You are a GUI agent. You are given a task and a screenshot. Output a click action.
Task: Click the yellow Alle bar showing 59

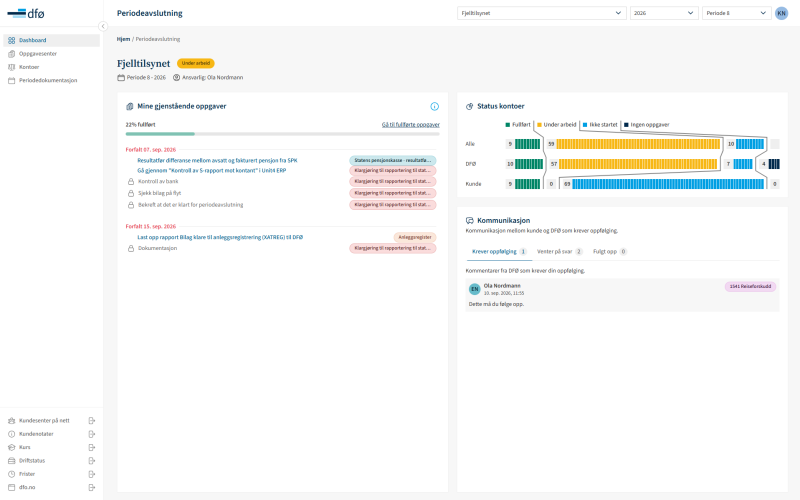tap(638, 144)
